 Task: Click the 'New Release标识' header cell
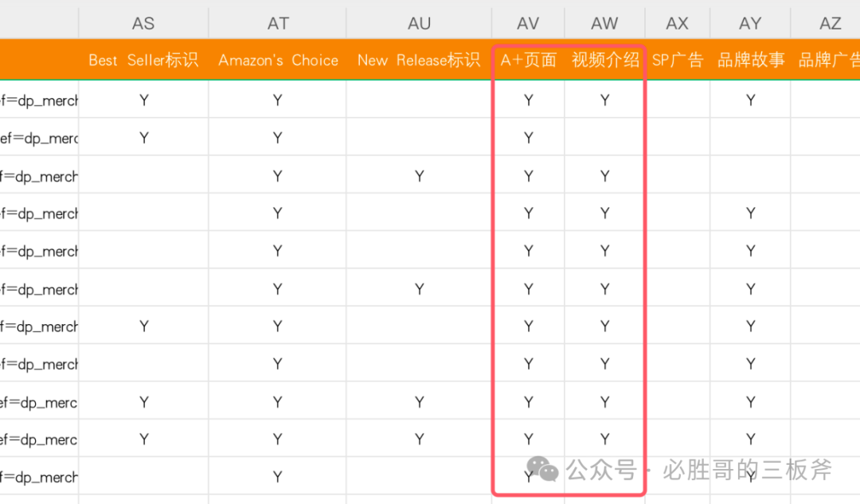coord(419,60)
